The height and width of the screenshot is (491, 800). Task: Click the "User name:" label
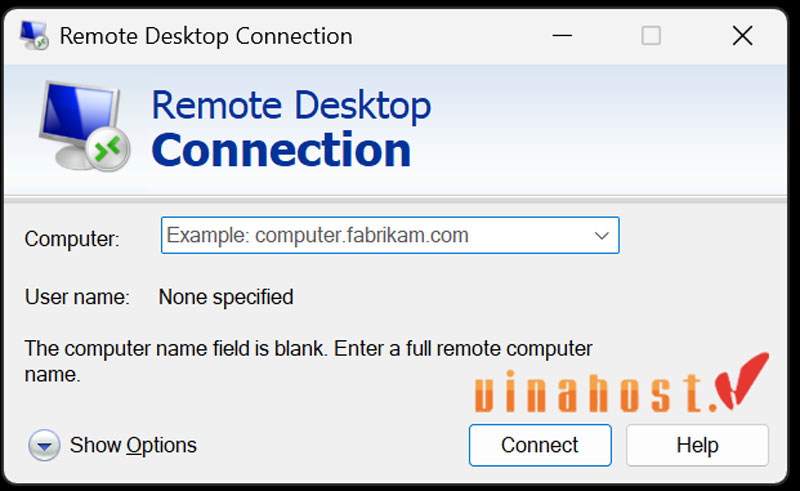pyautogui.click(x=77, y=297)
